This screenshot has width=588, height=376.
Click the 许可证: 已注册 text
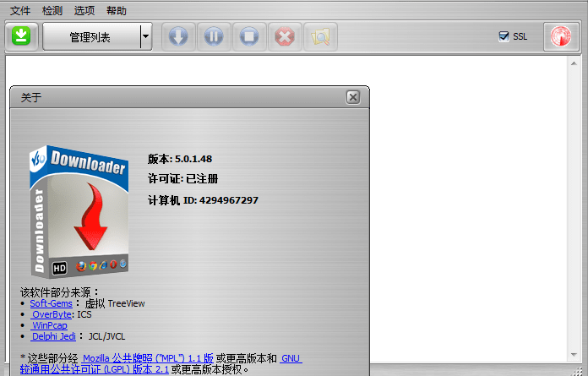[183, 179]
